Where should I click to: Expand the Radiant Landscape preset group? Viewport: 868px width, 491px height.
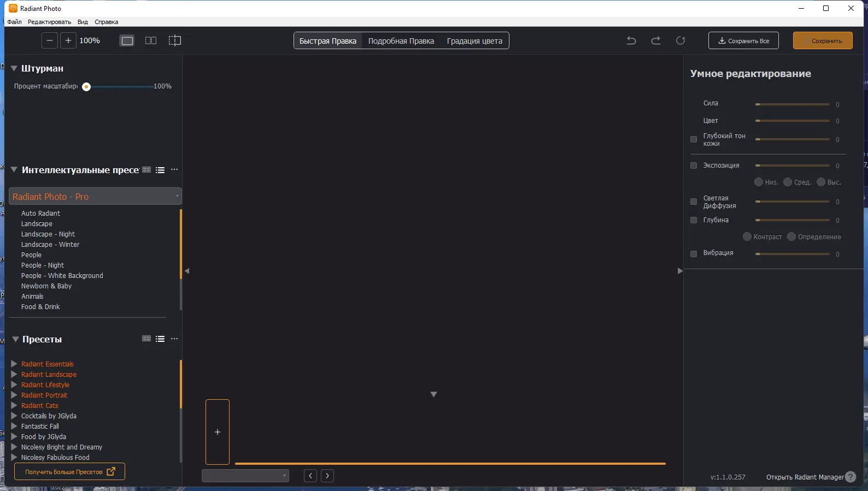[14, 374]
